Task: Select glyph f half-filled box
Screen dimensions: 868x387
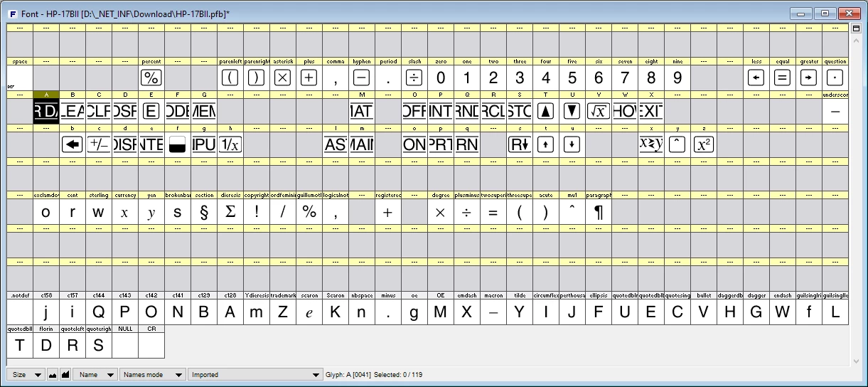Action: [x=178, y=144]
